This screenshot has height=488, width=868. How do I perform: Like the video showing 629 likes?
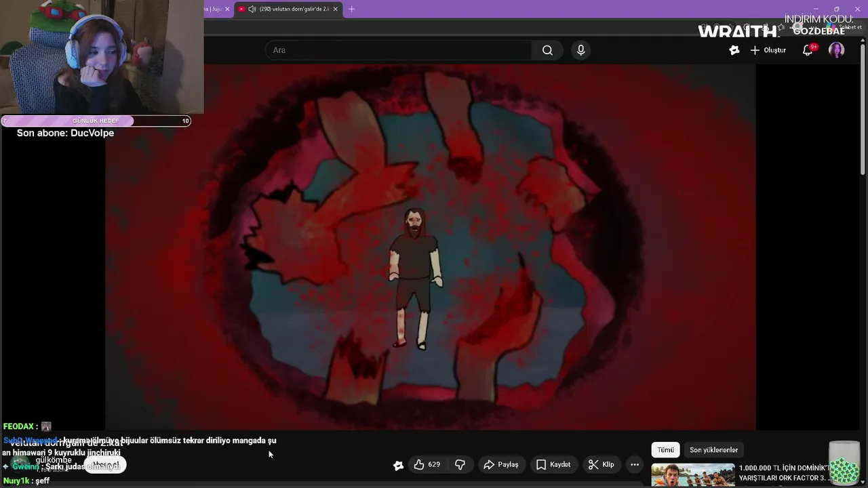(427, 464)
